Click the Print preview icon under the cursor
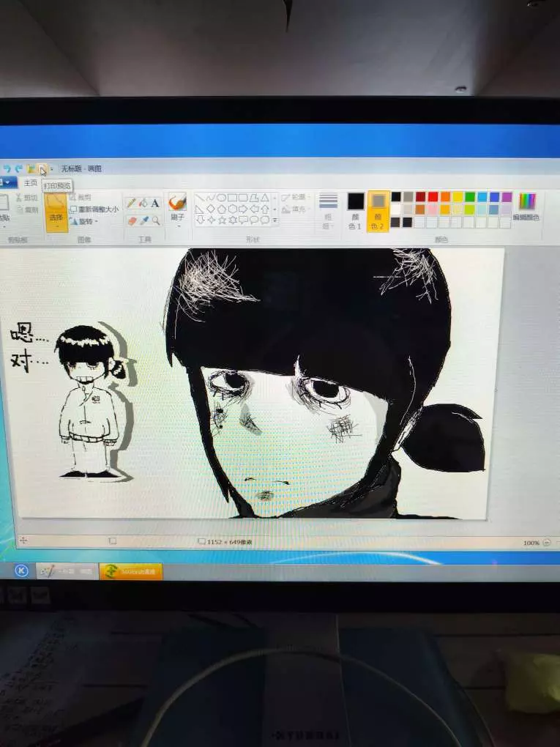 pyautogui.click(x=42, y=168)
